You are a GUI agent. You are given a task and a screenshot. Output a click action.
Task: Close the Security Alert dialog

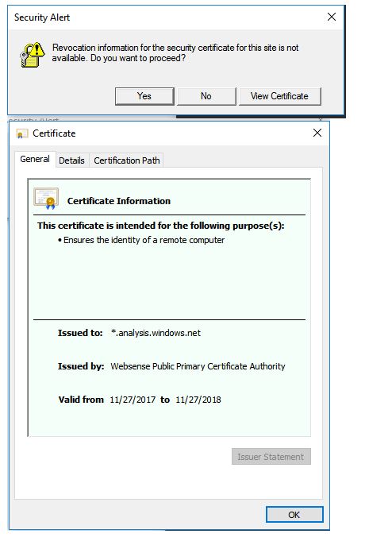(x=332, y=17)
